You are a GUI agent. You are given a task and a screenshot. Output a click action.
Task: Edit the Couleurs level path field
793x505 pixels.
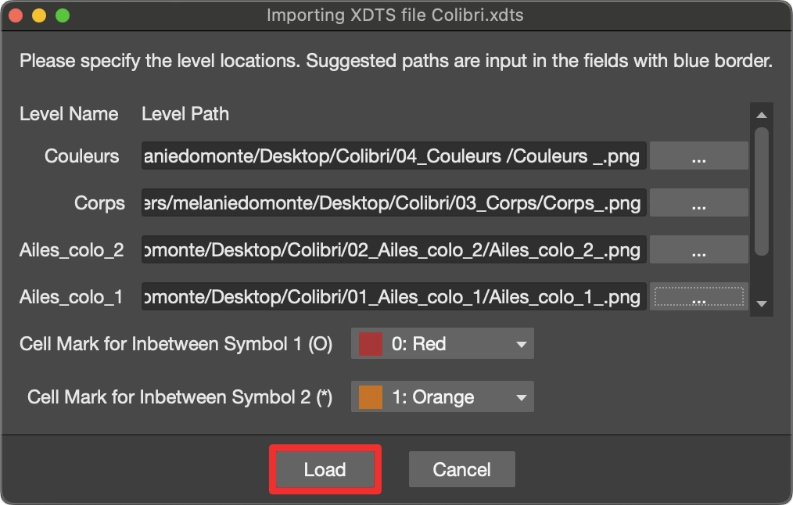click(393, 156)
